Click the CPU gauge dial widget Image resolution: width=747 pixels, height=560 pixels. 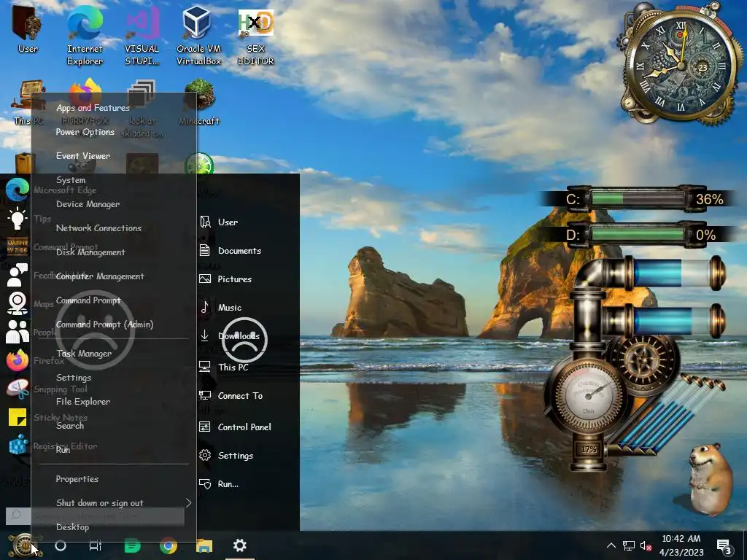coord(589,395)
